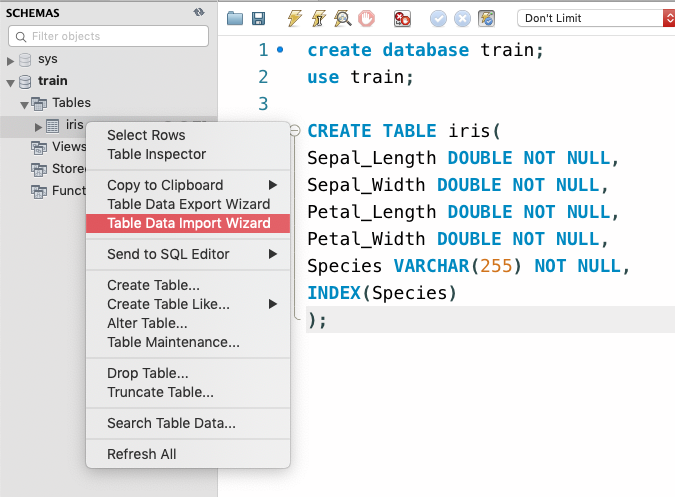The image size is (675, 497).
Task: Save script with floppy disk icon
Action: point(258,19)
